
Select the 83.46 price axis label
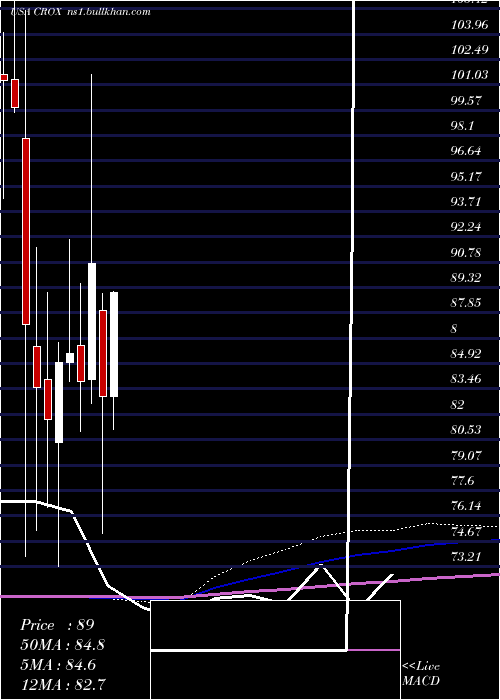pos(467,379)
